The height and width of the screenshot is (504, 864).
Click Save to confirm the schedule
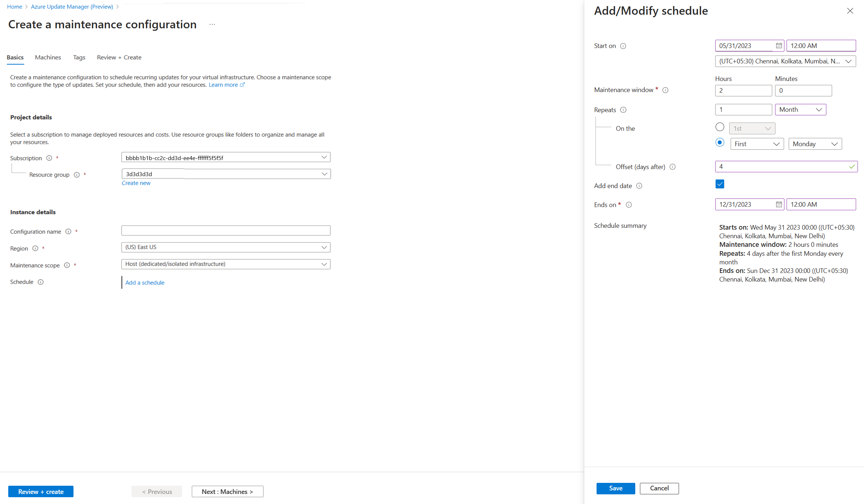pyautogui.click(x=615, y=487)
